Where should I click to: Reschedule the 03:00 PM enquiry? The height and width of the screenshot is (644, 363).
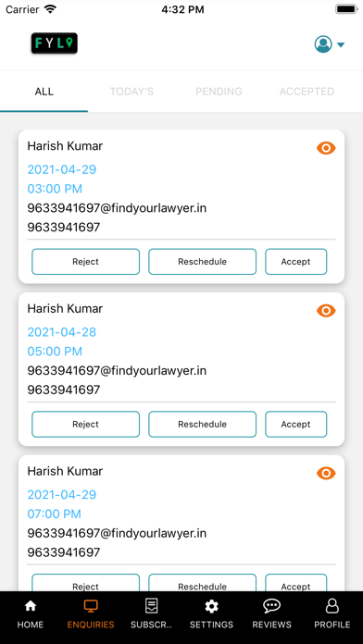[202, 262]
